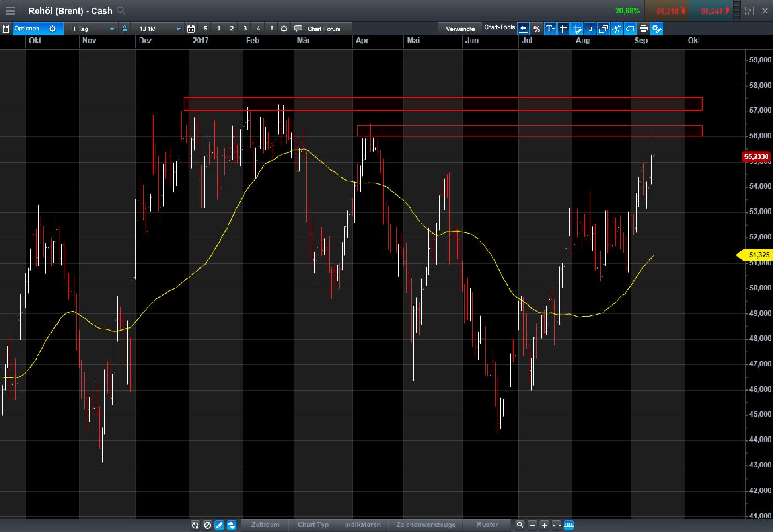Open the 1 Tag interval dropdown
This screenshot has height=532, width=773.
click(x=91, y=29)
